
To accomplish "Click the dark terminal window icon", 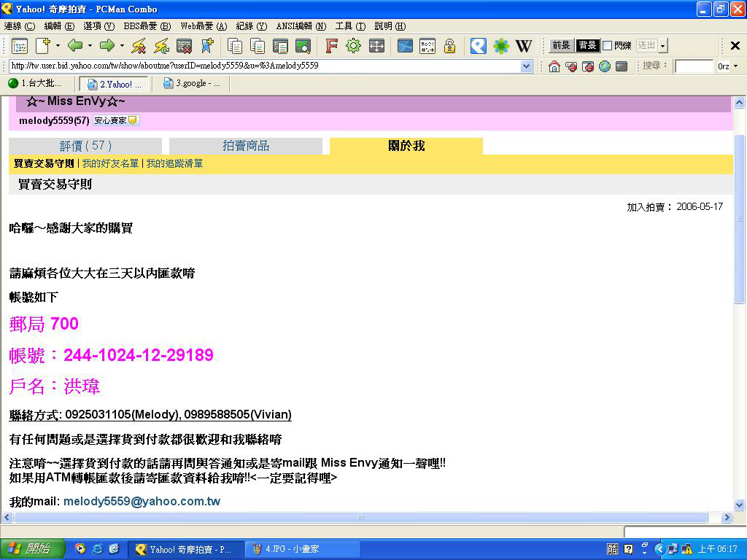I will point(622,66).
